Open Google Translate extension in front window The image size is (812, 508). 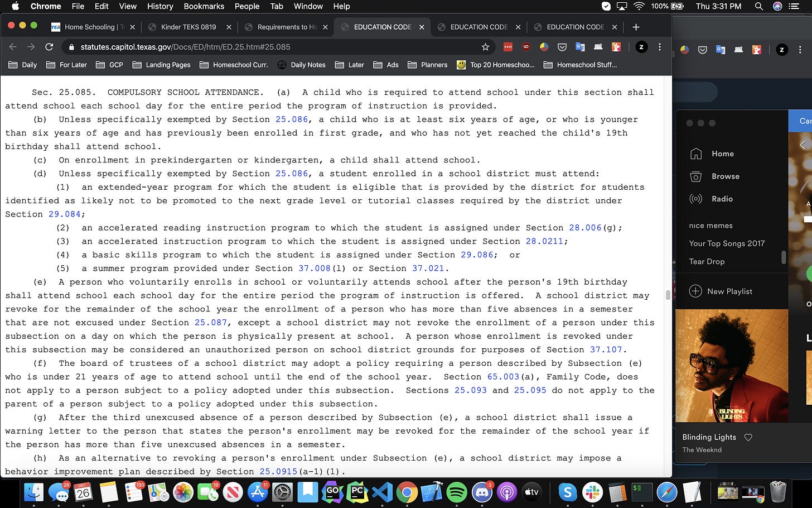(580, 47)
